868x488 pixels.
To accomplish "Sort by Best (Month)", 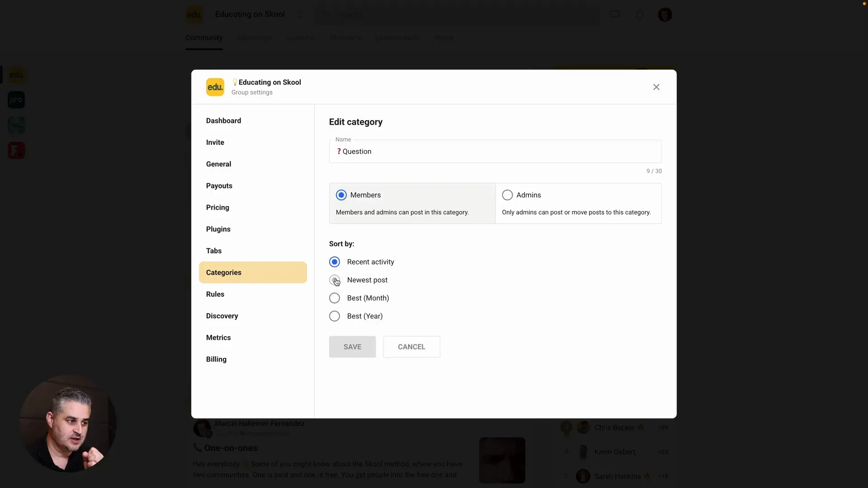I will (335, 298).
